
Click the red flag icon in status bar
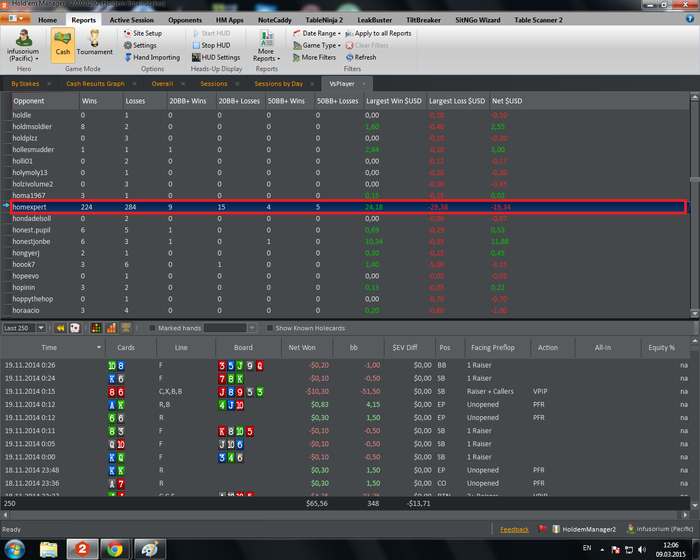(x=542, y=529)
